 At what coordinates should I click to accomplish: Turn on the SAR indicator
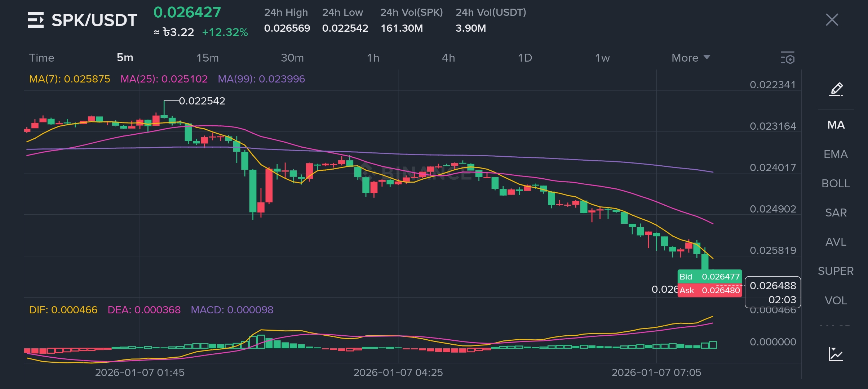tap(836, 213)
